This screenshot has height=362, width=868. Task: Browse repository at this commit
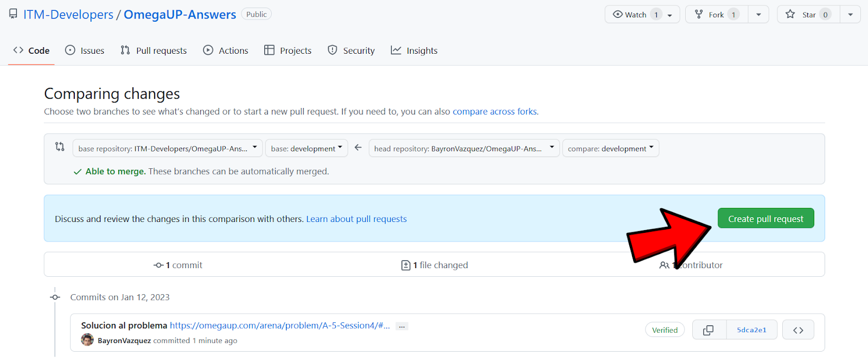coord(798,330)
